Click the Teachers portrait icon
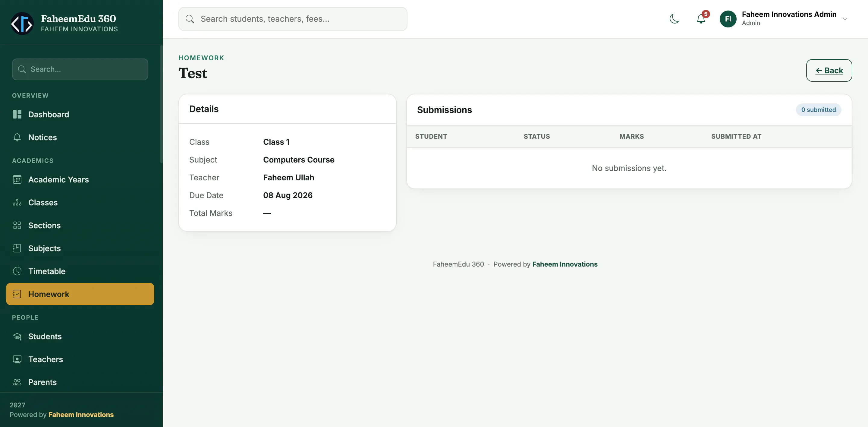868x427 pixels. point(17,359)
